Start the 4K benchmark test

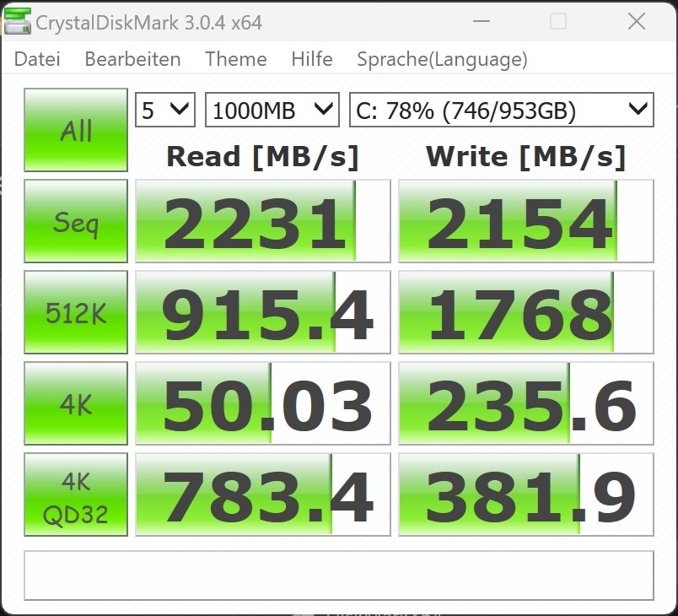[76, 403]
